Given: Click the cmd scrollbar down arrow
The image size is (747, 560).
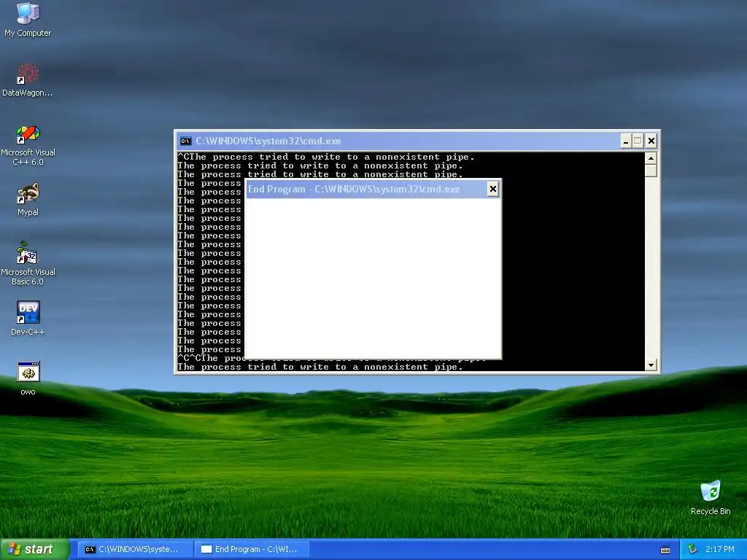Looking at the screenshot, I should 651,365.
